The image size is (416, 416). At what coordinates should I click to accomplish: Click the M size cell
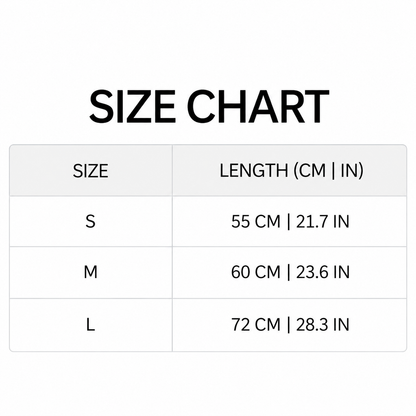91,272
